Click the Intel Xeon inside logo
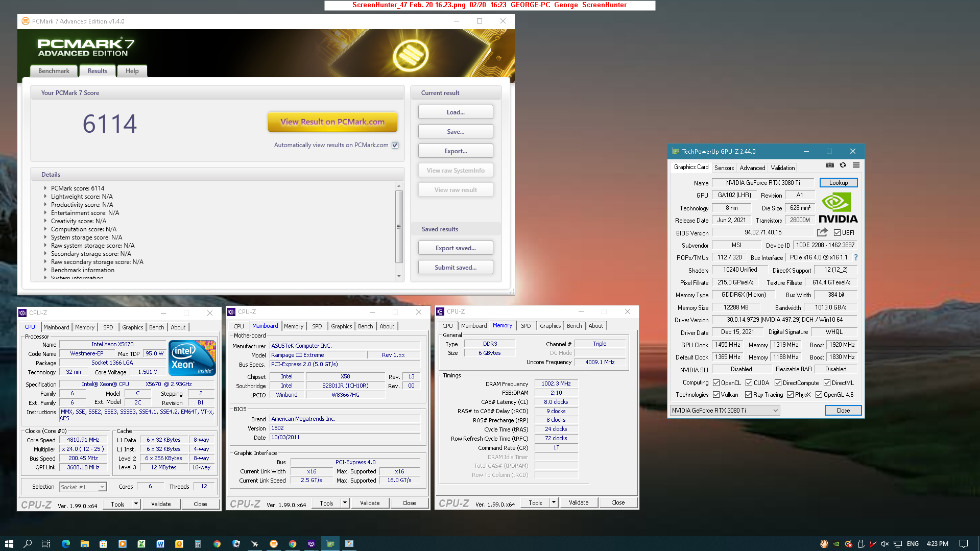The height and width of the screenshot is (551, 980). pos(192,358)
